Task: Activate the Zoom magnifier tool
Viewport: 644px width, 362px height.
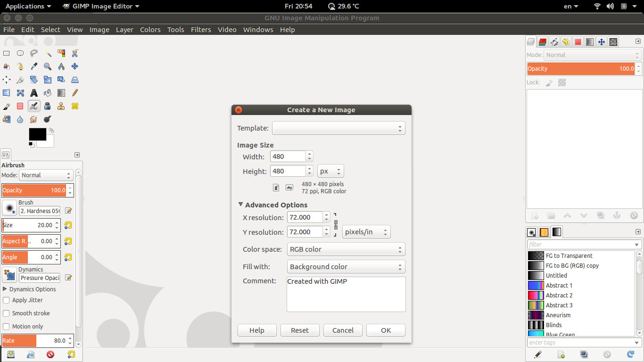Action: click(48, 66)
